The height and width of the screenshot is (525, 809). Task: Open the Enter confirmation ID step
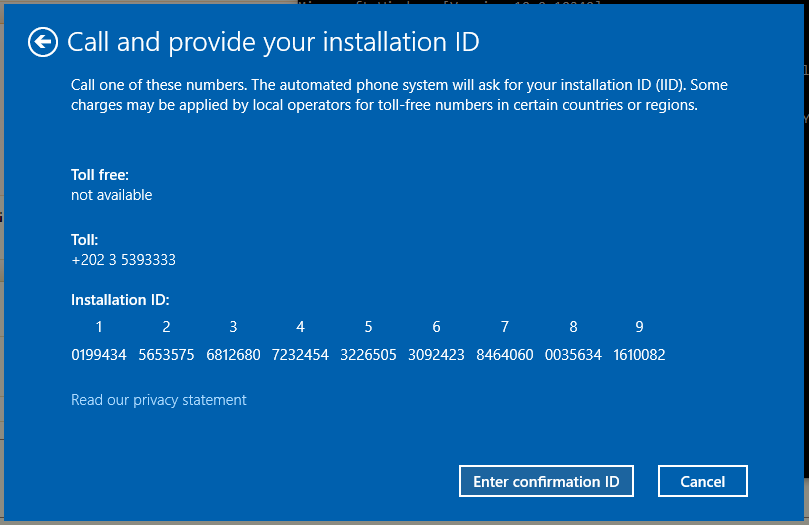tap(546, 481)
